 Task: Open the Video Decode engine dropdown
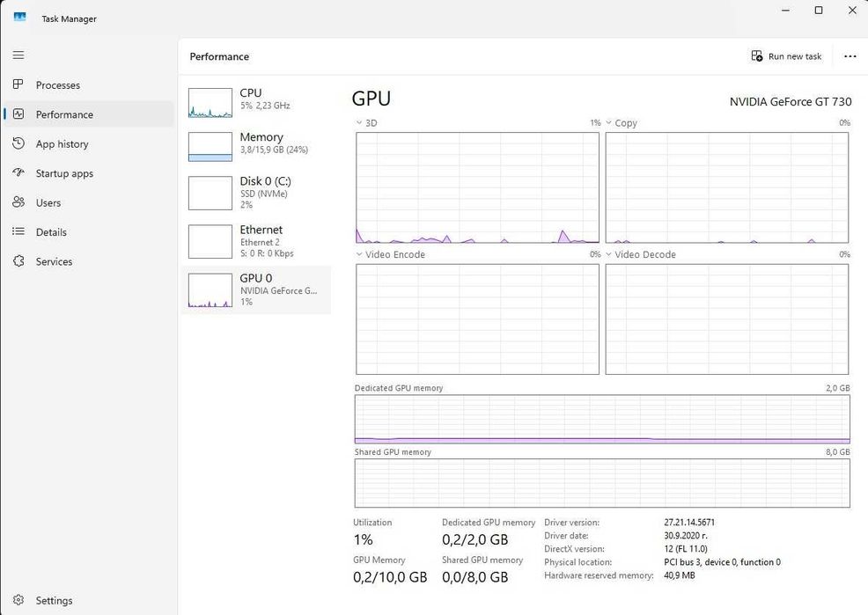(609, 254)
